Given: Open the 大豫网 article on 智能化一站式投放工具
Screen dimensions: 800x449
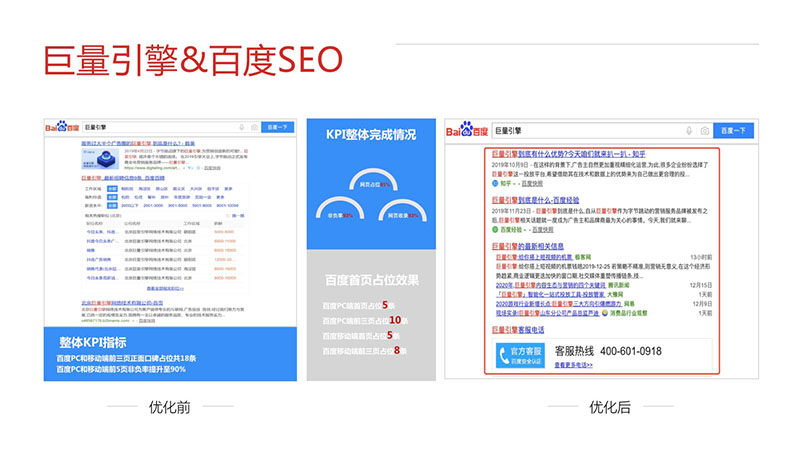Looking at the screenshot, I should [551, 294].
